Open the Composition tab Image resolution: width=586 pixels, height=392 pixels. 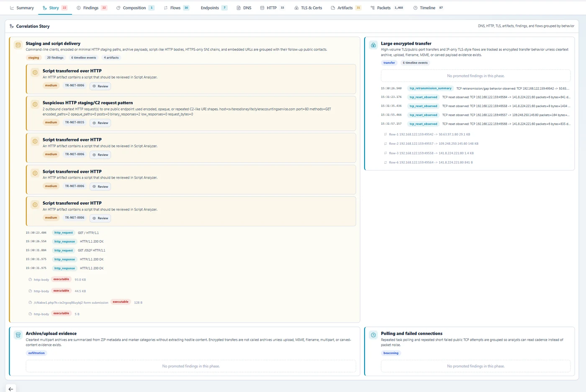135,8
